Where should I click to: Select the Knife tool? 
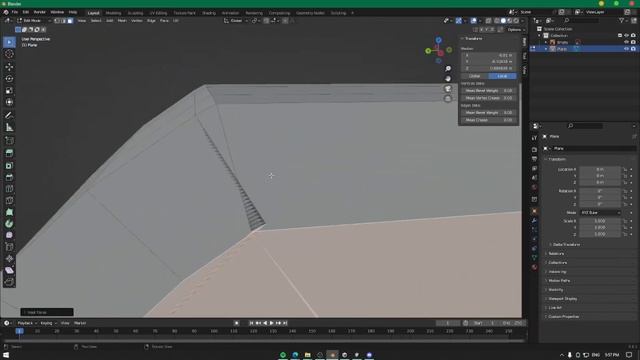pyautogui.click(x=9, y=200)
